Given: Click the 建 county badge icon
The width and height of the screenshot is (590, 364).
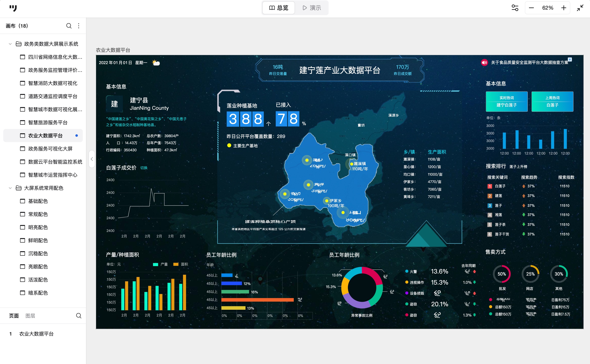Looking at the screenshot, I should click(115, 104).
